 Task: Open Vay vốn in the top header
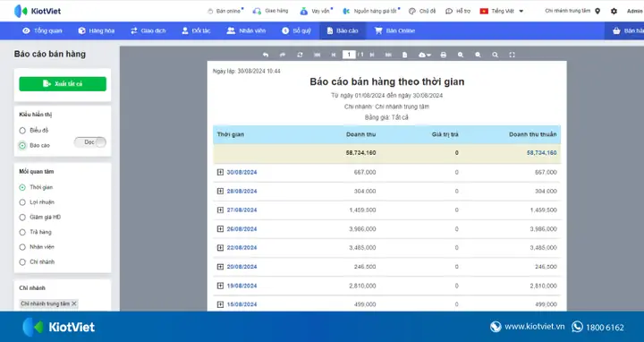click(x=316, y=11)
